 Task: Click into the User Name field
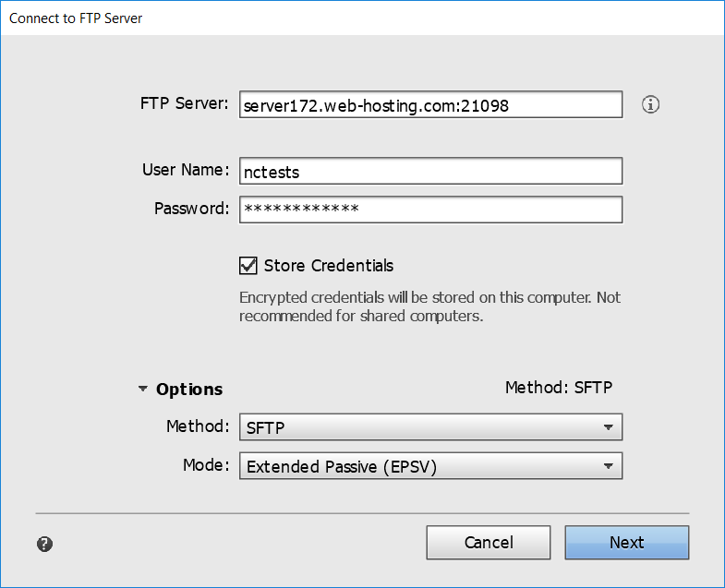point(431,171)
